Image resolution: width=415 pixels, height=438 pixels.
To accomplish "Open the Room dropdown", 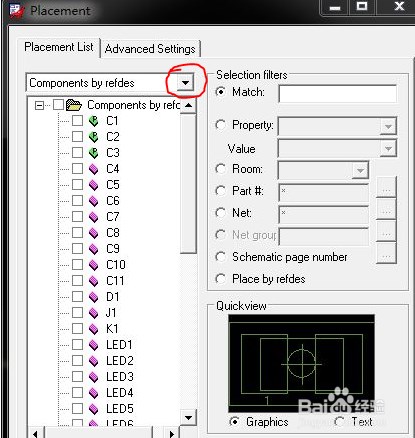I will tap(360, 170).
